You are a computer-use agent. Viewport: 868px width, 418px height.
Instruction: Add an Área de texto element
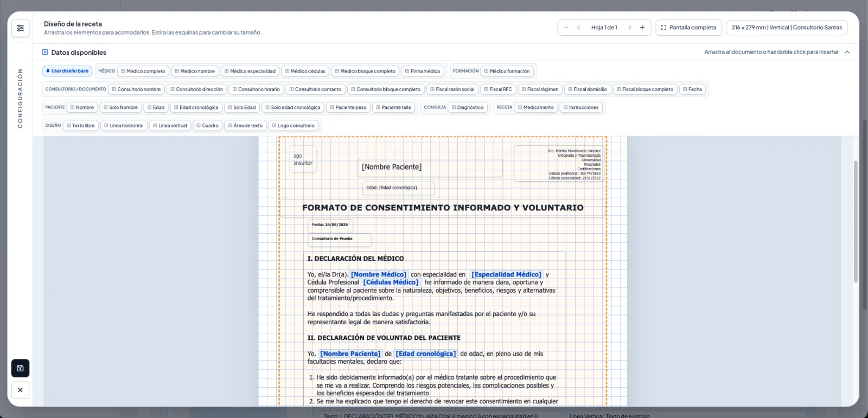coord(245,126)
